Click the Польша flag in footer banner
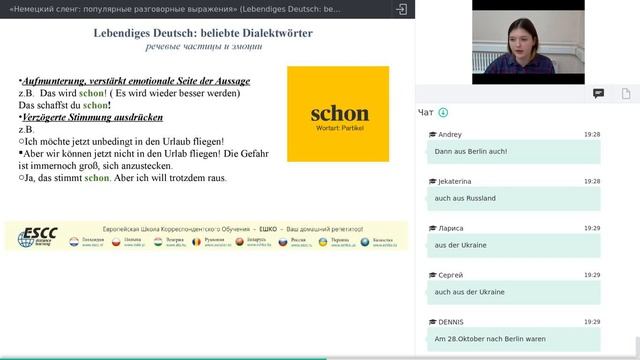The image size is (640, 360). pyautogui.click(x=116, y=242)
